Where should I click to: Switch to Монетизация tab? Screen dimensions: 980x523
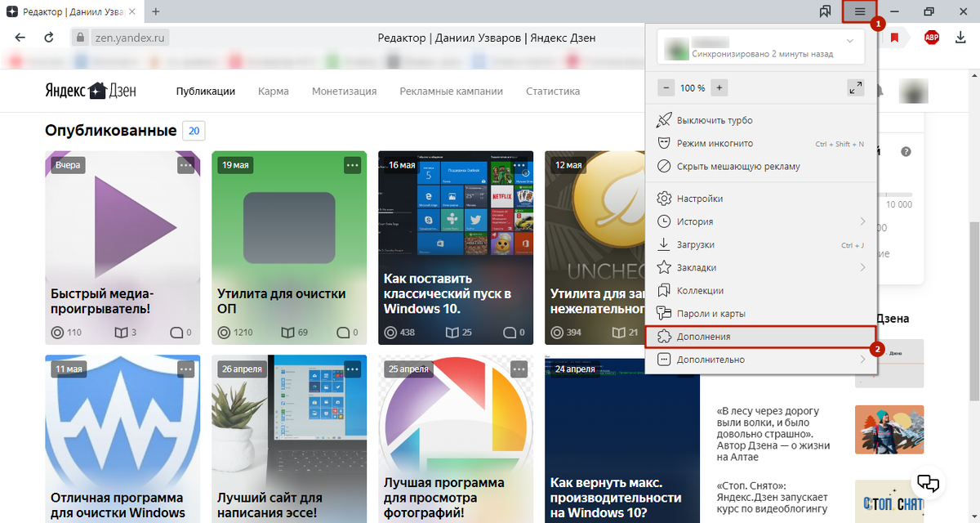[344, 92]
